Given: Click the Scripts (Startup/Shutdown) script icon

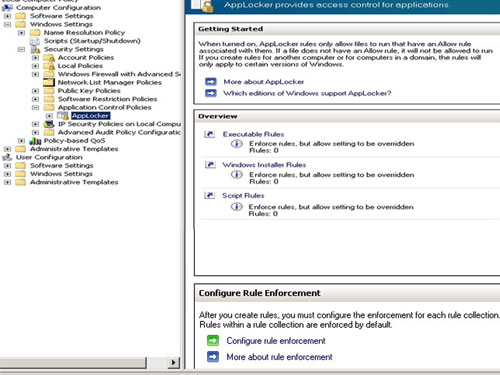Looking at the screenshot, I should tap(35, 41).
